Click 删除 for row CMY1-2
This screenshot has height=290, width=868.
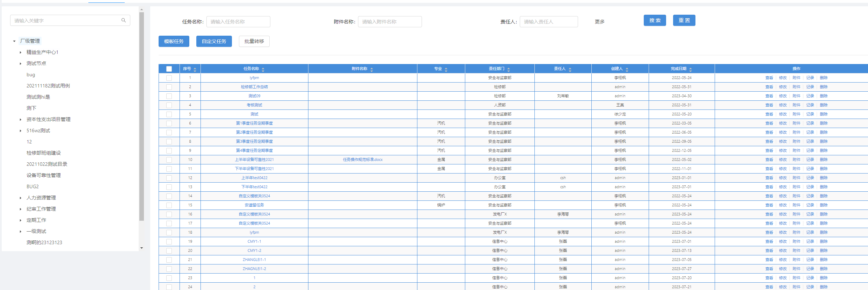[824, 250]
